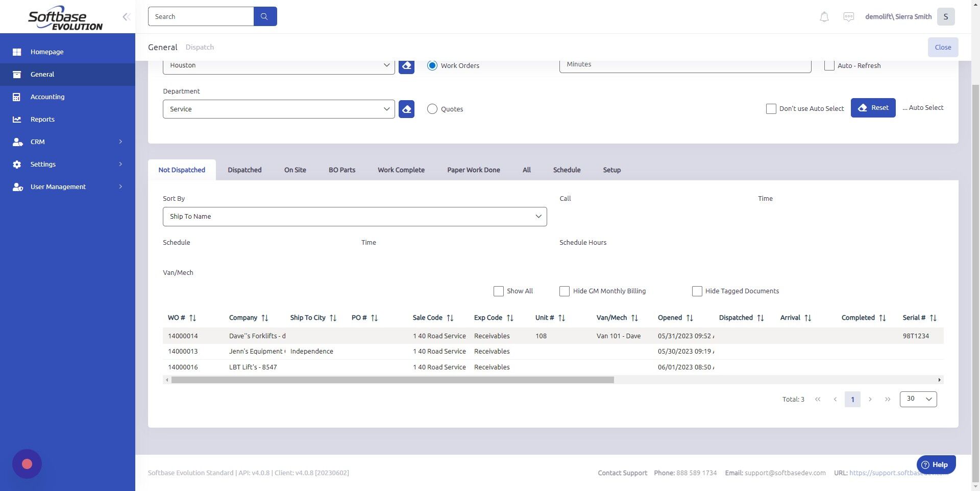Viewport: 980px width, 491px height.
Task: Select the Quotes radio button
Action: click(x=432, y=109)
